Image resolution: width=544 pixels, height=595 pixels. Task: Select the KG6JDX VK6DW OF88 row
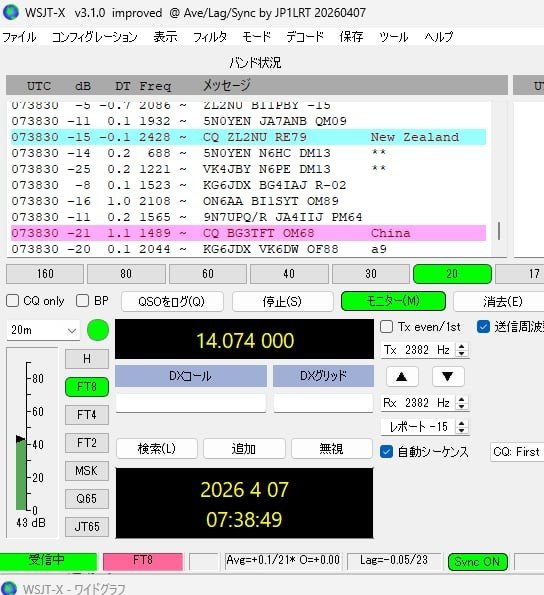[x=248, y=249]
